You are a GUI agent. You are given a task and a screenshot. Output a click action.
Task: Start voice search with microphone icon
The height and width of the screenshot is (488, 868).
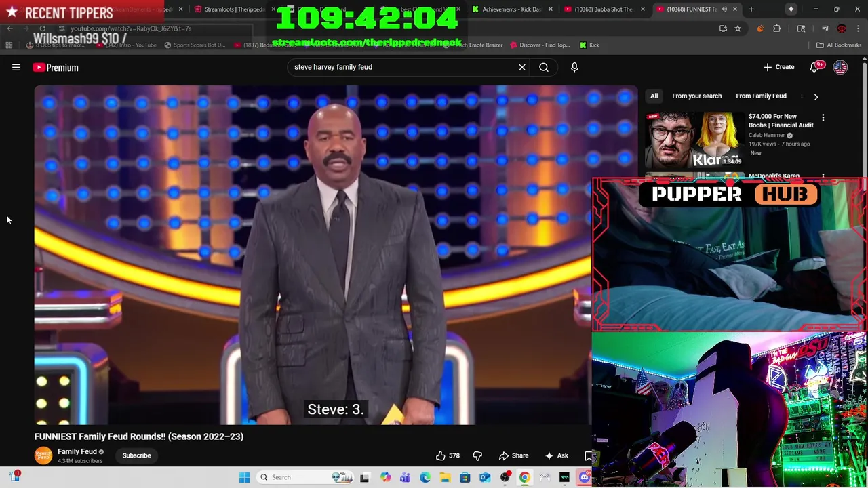tap(574, 67)
